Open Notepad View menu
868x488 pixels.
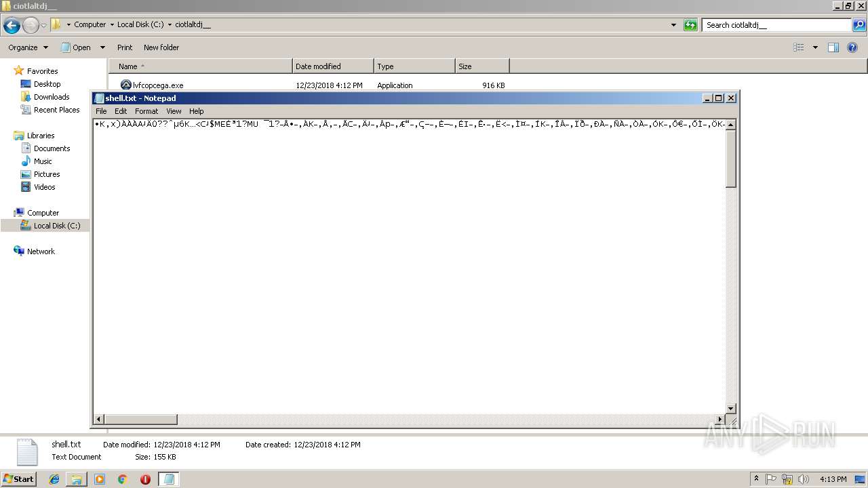coord(174,111)
